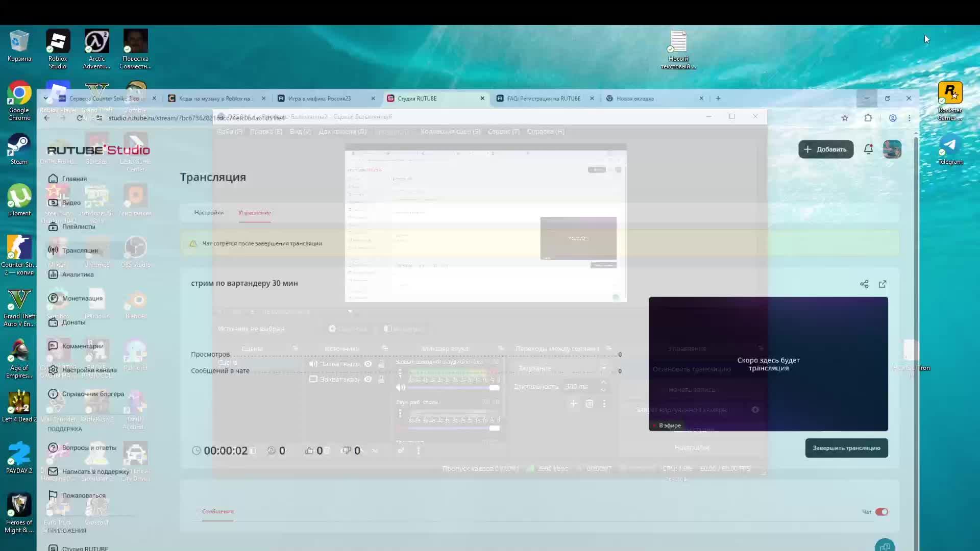Open Вопросы и ответы support link
Image resolution: width=980 pixels, height=551 pixels.
coord(83,447)
